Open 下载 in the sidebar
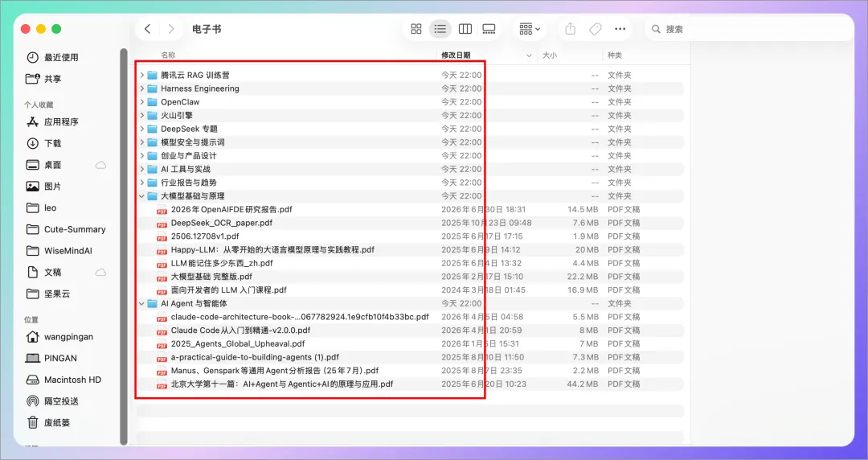 pos(52,143)
